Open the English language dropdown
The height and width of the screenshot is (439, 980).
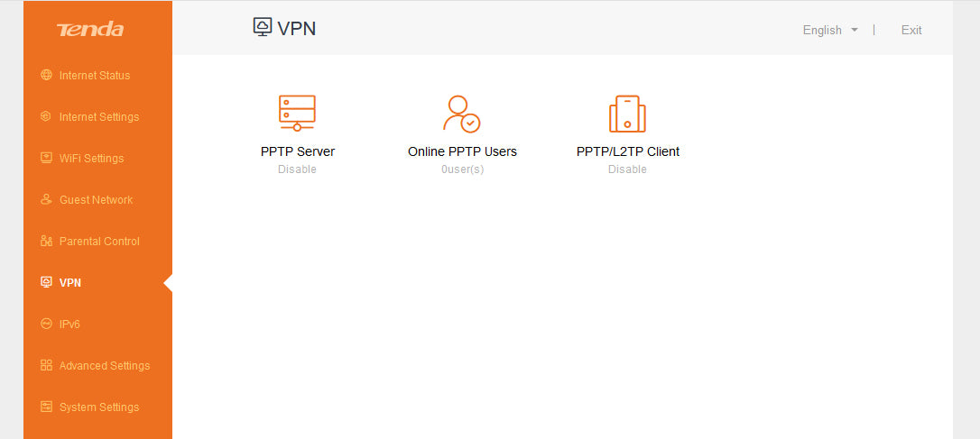point(822,31)
